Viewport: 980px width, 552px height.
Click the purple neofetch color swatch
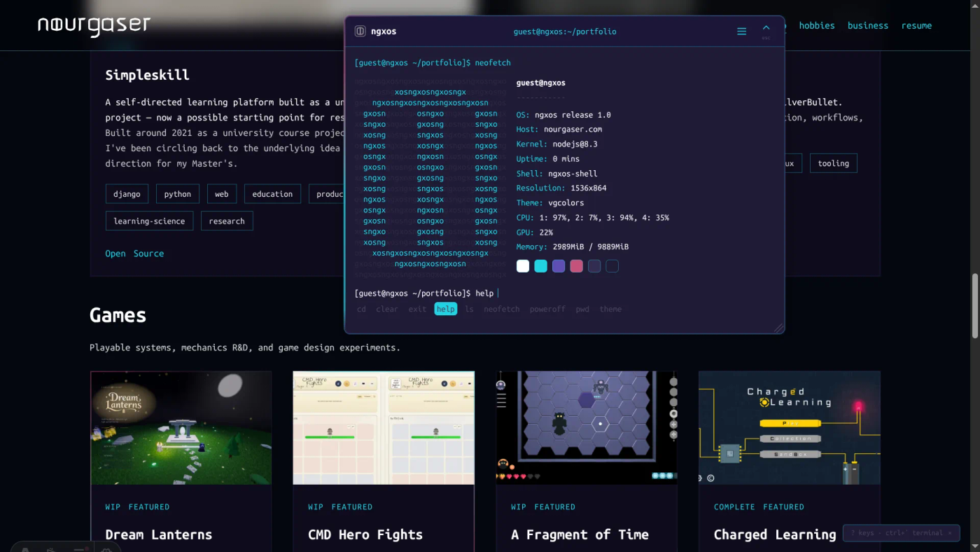coord(559,266)
